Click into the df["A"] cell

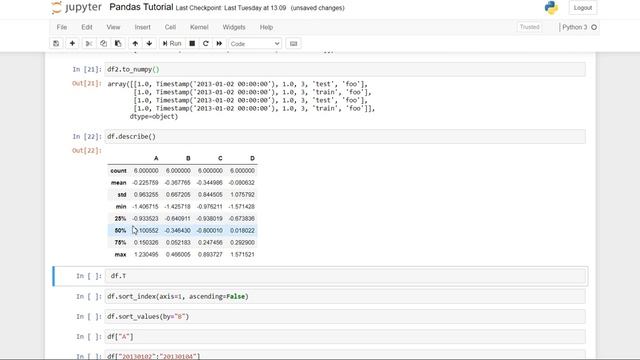(x=345, y=337)
